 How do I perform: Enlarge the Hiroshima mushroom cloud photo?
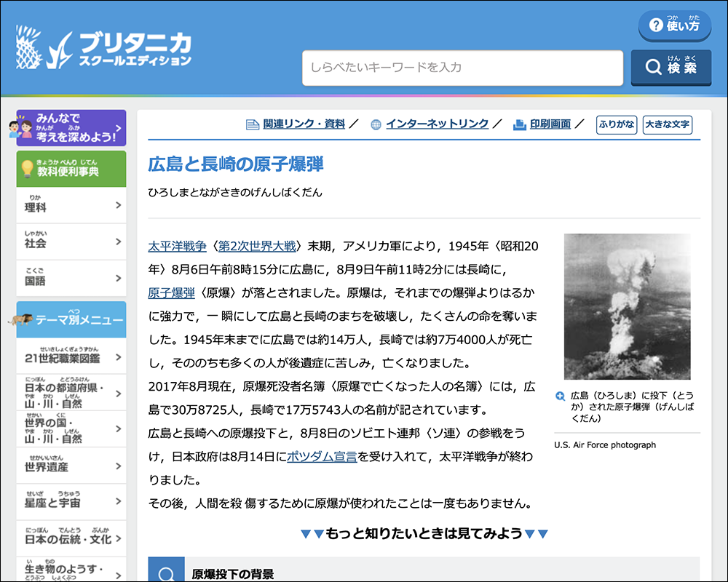(x=628, y=306)
